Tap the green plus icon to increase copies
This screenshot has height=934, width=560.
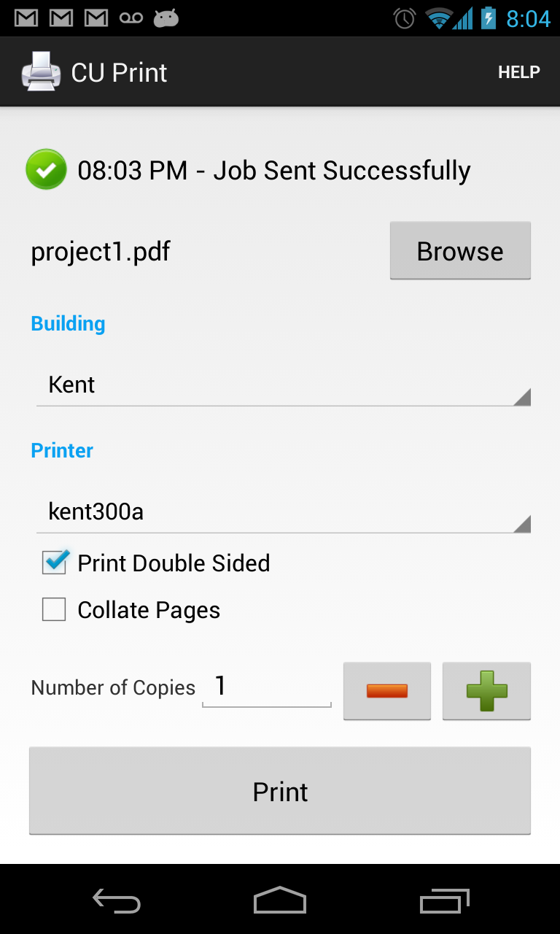pos(486,690)
